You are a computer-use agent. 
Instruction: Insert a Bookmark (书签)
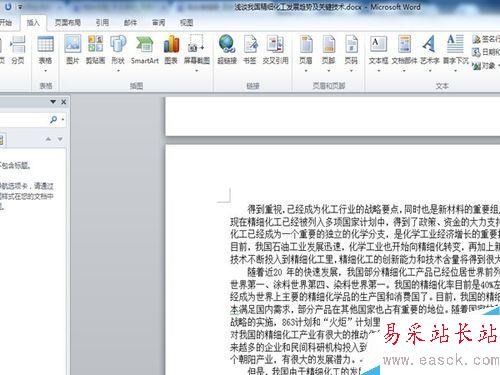click(250, 50)
